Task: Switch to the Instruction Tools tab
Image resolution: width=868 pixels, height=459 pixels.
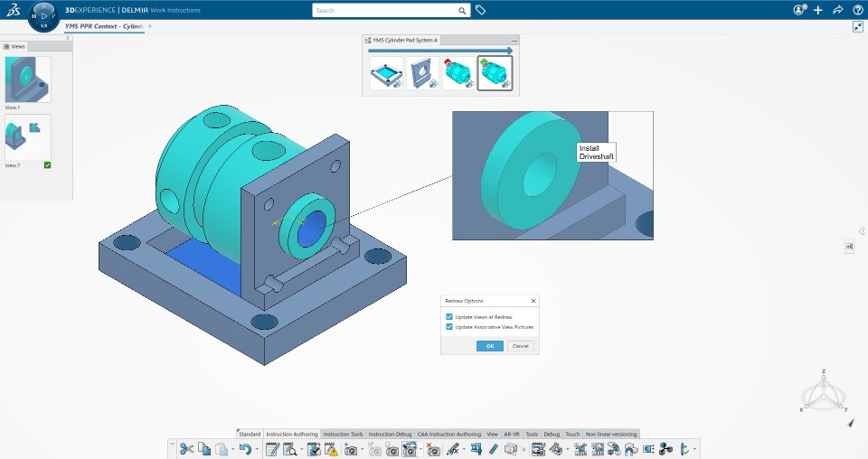Action: [x=344, y=434]
